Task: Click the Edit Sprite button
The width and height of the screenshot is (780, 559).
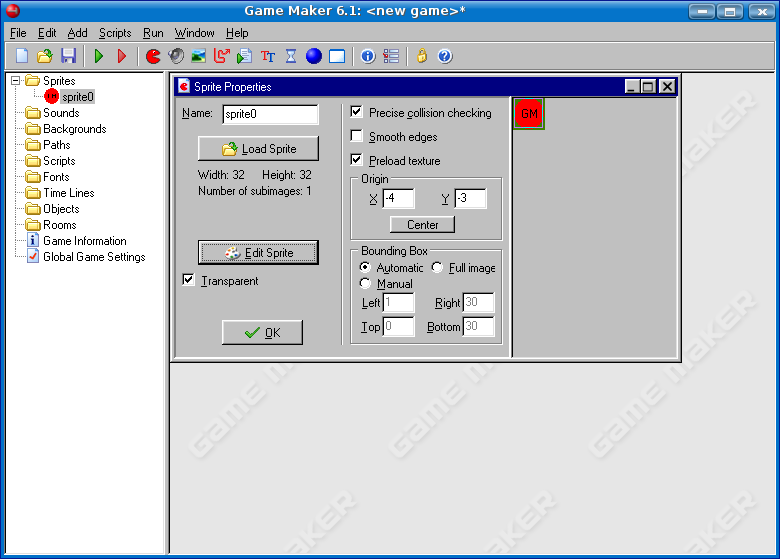Action: point(258,252)
